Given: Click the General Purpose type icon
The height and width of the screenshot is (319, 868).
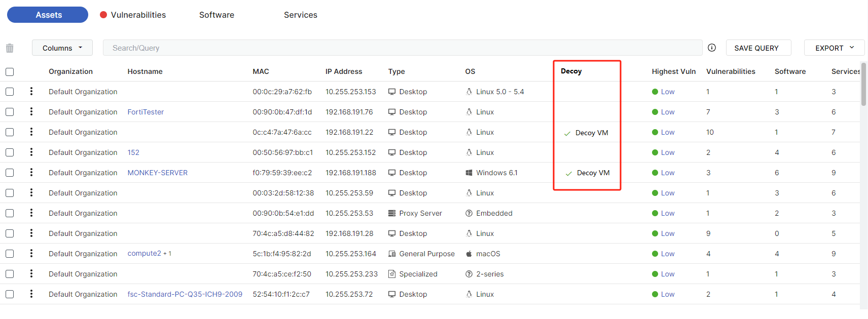Looking at the screenshot, I should pos(392,254).
